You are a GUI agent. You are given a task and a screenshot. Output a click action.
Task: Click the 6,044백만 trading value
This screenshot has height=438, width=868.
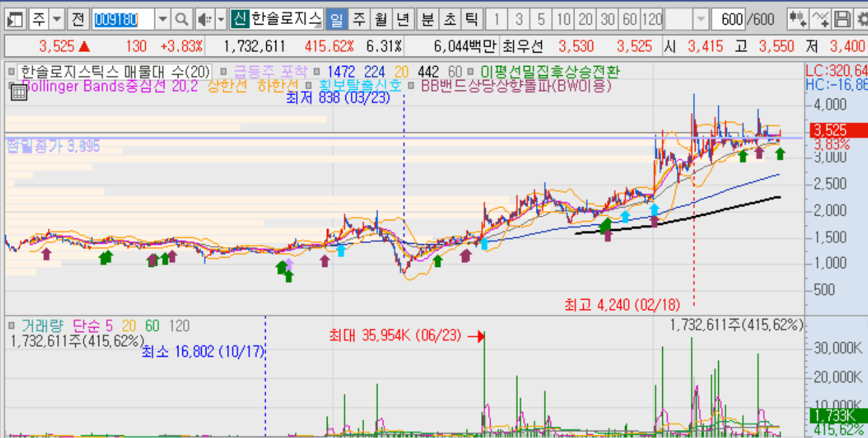pyautogui.click(x=465, y=47)
